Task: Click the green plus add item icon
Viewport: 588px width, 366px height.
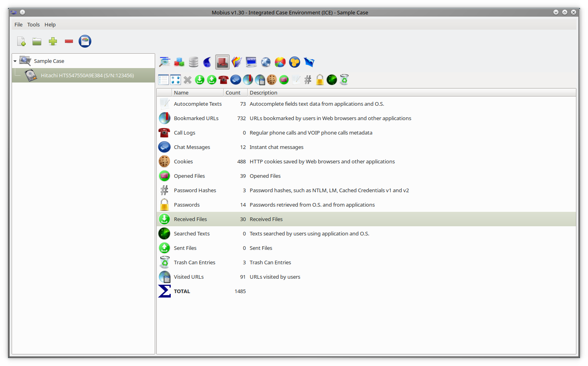Action: point(53,41)
